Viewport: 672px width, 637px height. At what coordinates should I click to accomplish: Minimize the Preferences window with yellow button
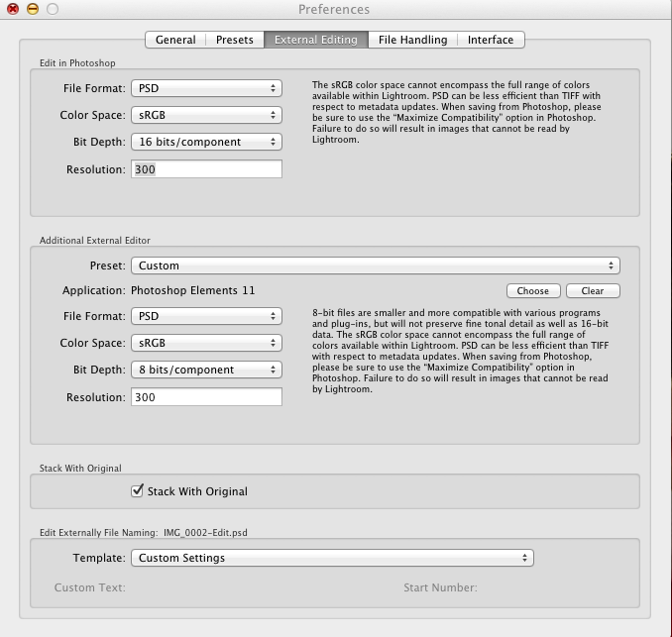[x=33, y=9]
